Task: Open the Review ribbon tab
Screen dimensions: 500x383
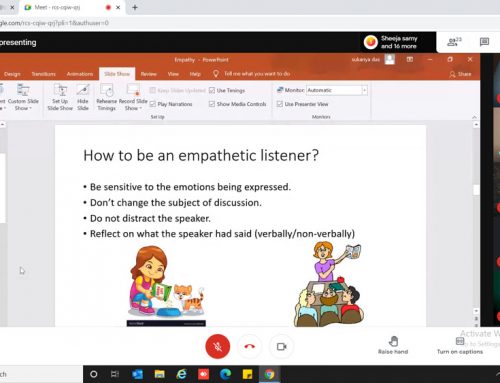Action: (149, 74)
